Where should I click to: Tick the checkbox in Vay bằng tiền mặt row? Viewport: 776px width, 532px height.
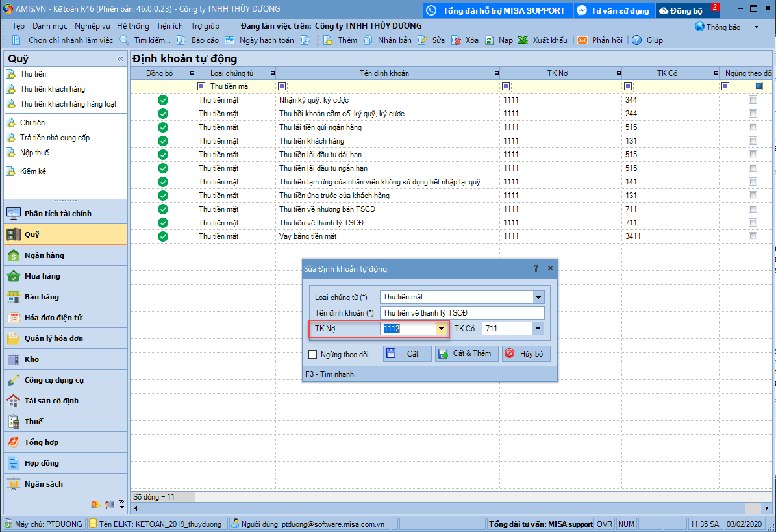tap(753, 236)
